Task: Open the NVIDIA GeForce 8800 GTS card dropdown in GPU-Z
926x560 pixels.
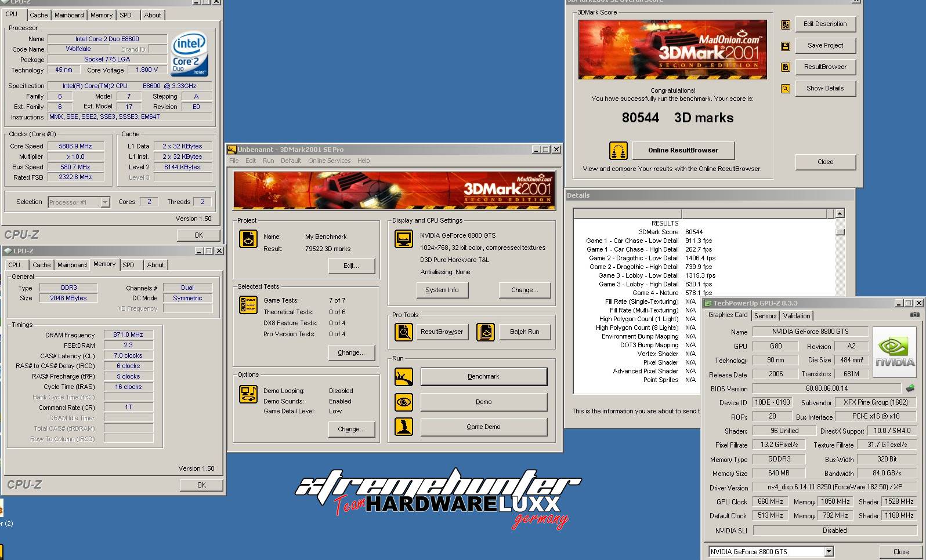Action: (829, 551)
